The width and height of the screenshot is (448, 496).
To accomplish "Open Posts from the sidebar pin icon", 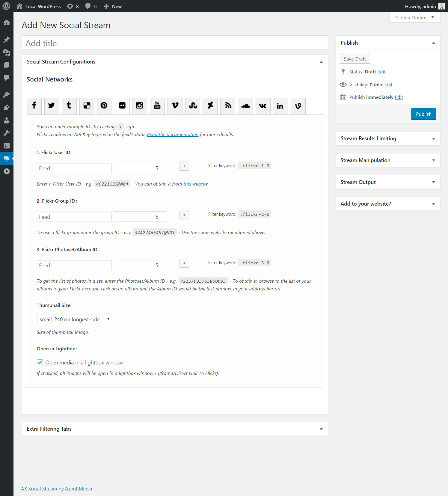I will coord(7,40).
